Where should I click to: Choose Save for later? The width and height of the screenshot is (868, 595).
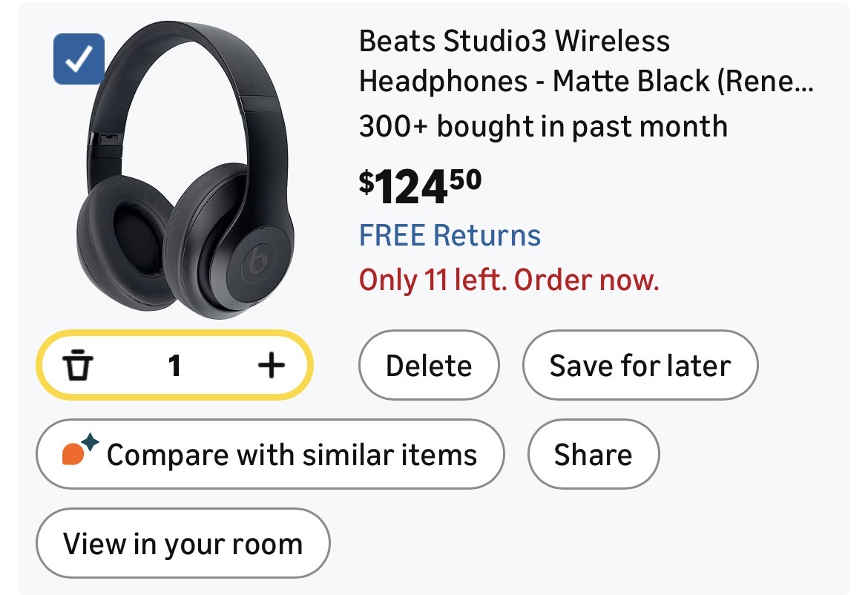640,366
